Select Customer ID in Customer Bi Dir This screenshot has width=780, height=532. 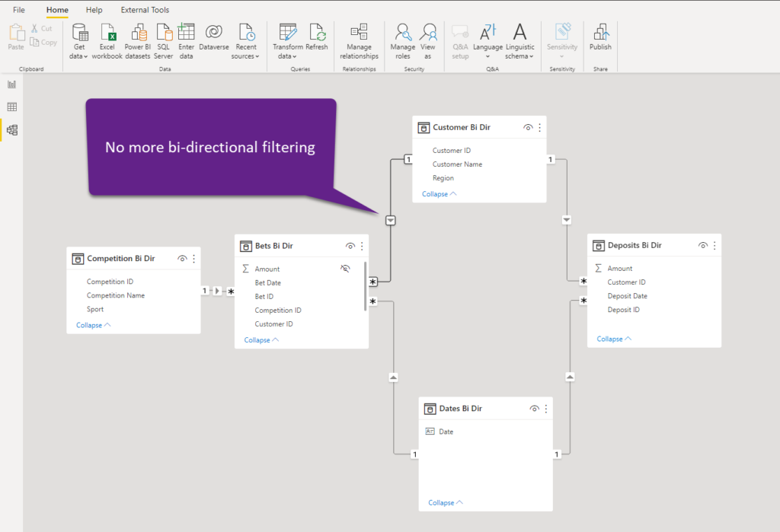coord(451,150)
